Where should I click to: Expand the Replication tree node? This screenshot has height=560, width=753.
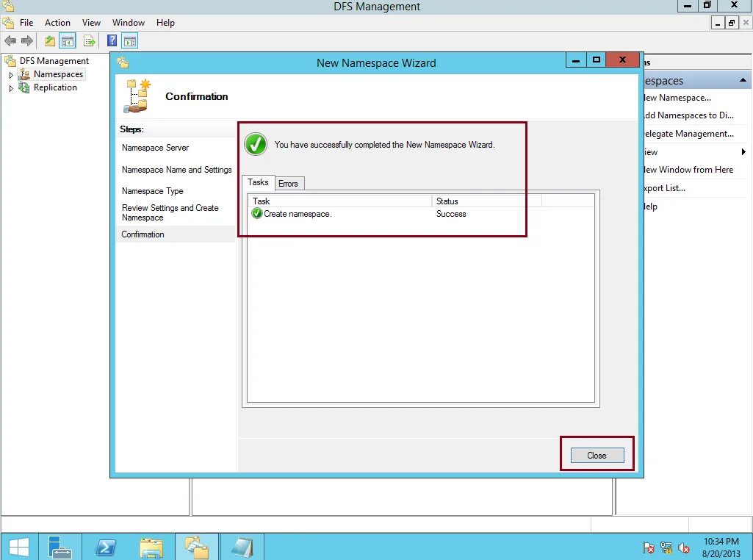click(x=11, y=88)
